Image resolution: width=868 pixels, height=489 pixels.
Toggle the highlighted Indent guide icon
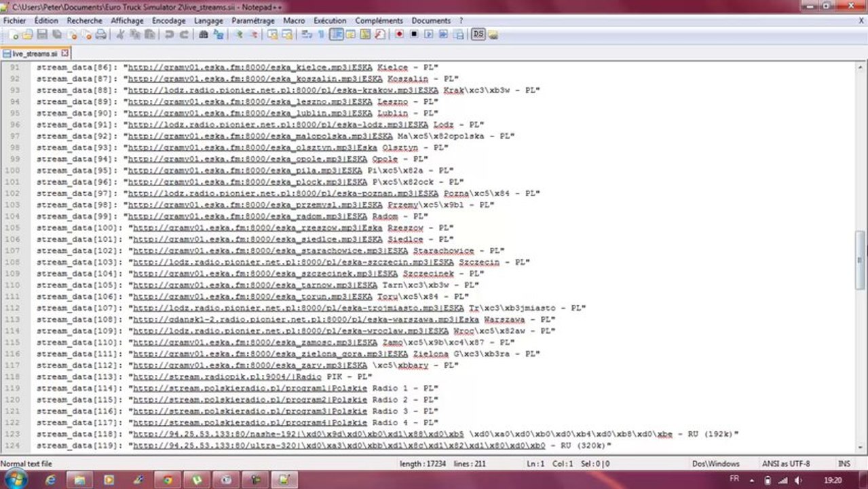pos(336,34)
